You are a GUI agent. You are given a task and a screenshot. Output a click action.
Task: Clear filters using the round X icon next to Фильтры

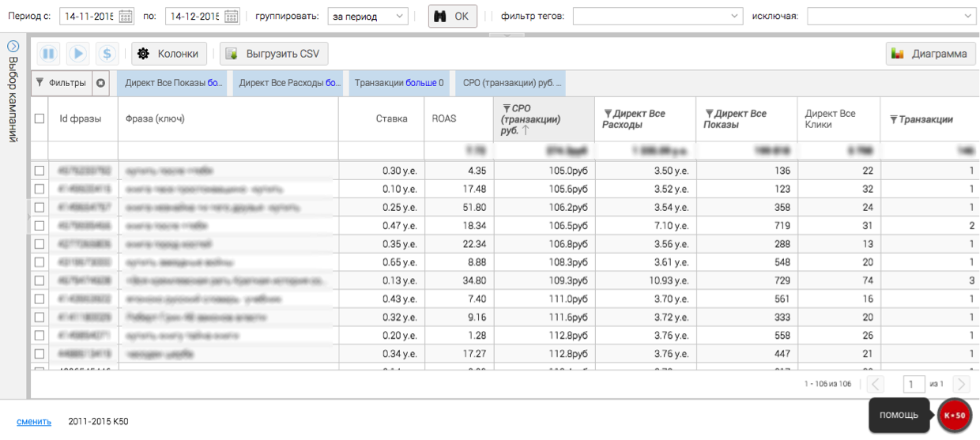pos(100,82)
